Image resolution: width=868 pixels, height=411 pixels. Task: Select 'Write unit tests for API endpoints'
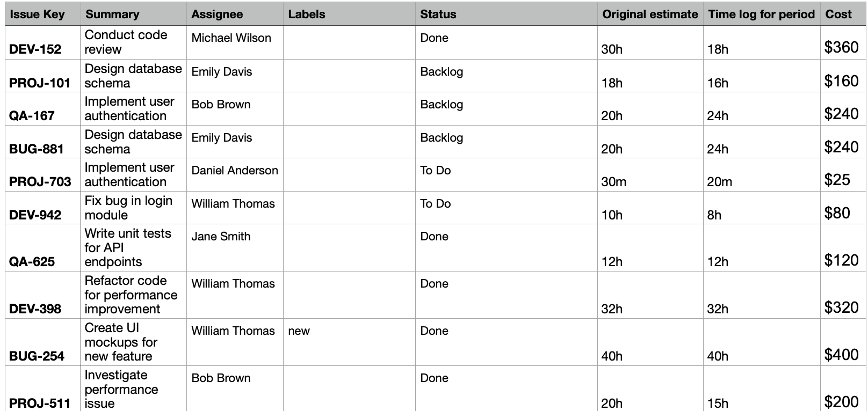click(128, 248)
